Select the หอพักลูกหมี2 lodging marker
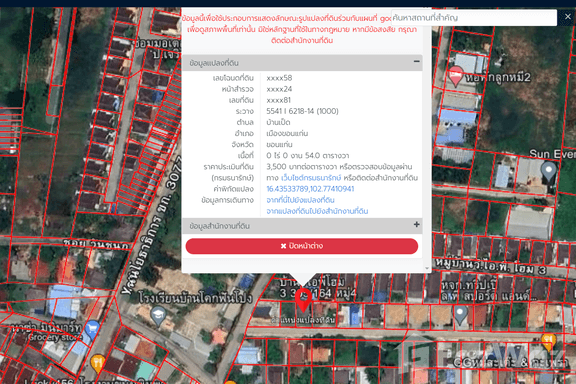Image resolution: width=576 pixels, height=384 pixels. click(x=456, y=76)
